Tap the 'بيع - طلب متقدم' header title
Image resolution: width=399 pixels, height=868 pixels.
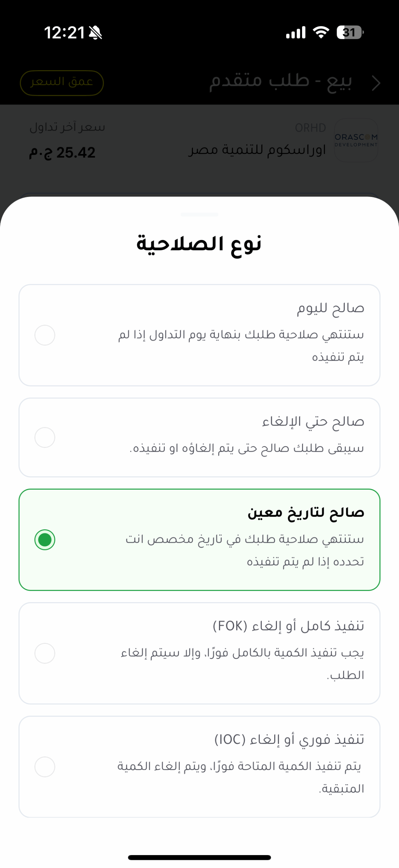click(280, 81)
